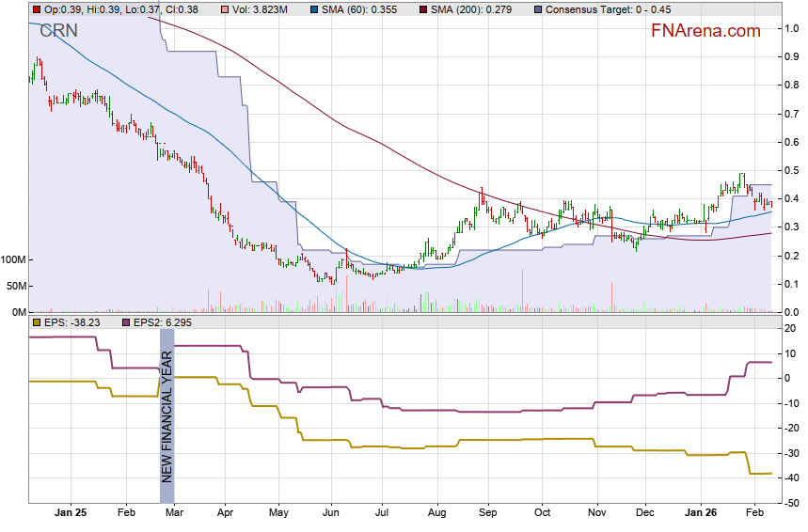Click the Consensus Target legend swatch
The height and width of the screenshot is (532, 808).
click(x=537, y=9)
